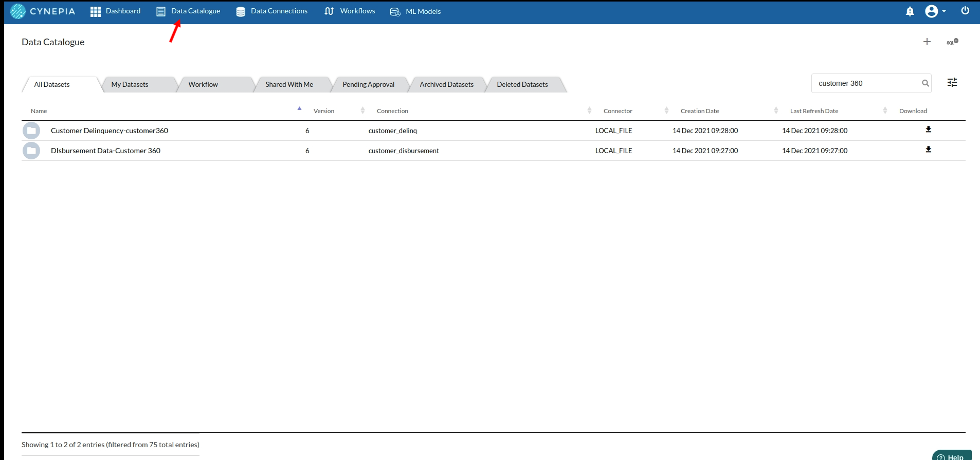Download Customer Delinquency-customer360 dataset
The image size is (980, 460).
click(929, 130)
